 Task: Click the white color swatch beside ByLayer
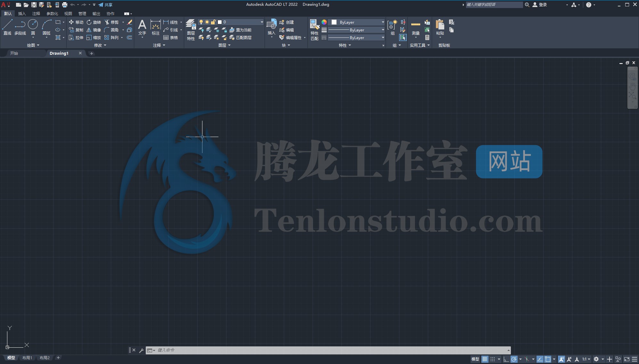[334, 22]
